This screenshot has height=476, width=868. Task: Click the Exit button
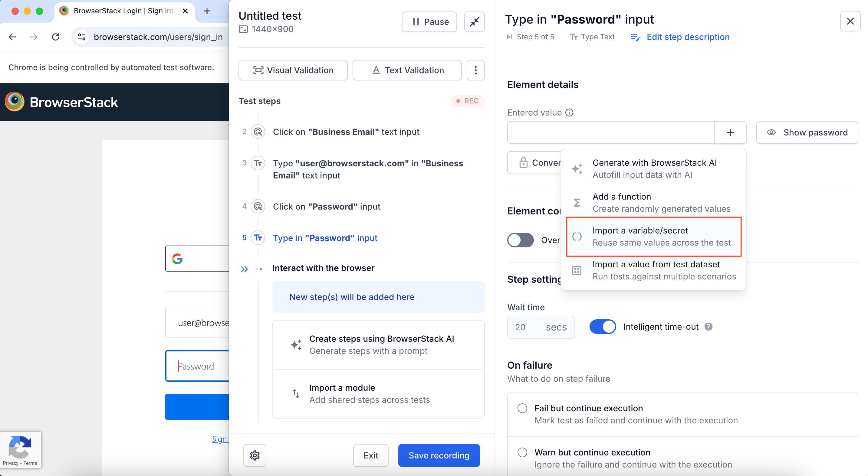tap(371, 455)
